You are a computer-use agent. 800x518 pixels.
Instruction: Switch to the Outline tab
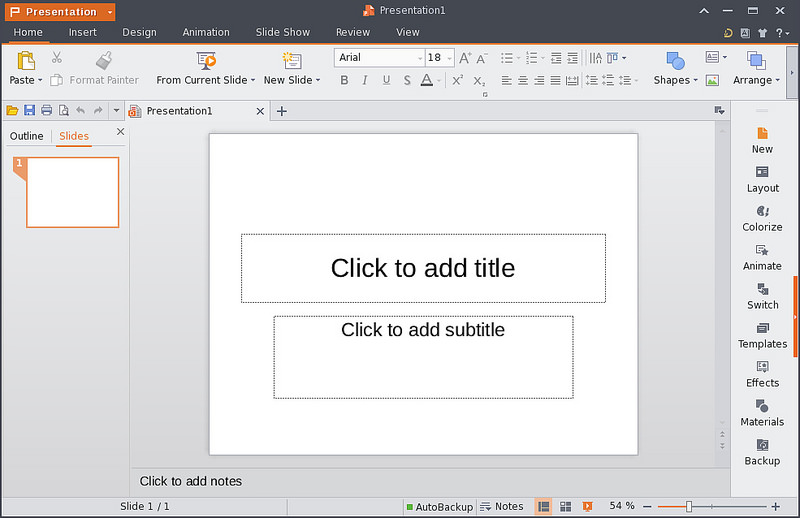pos(27,136)
